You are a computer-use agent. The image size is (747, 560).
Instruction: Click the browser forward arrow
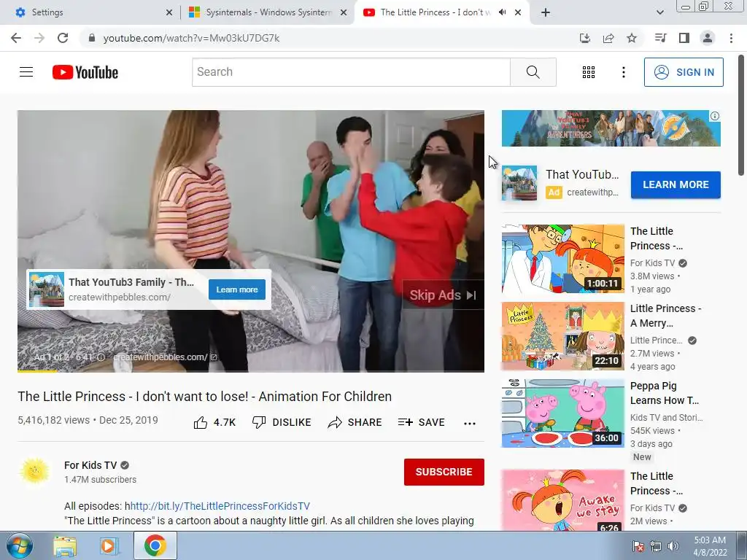click(39, 38)
